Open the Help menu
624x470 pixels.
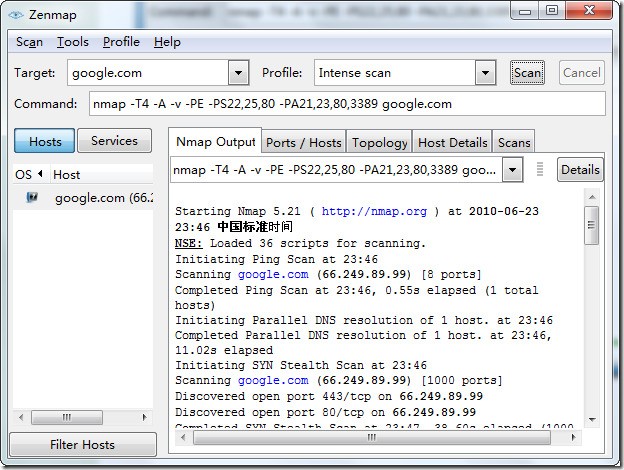point(167,42)
